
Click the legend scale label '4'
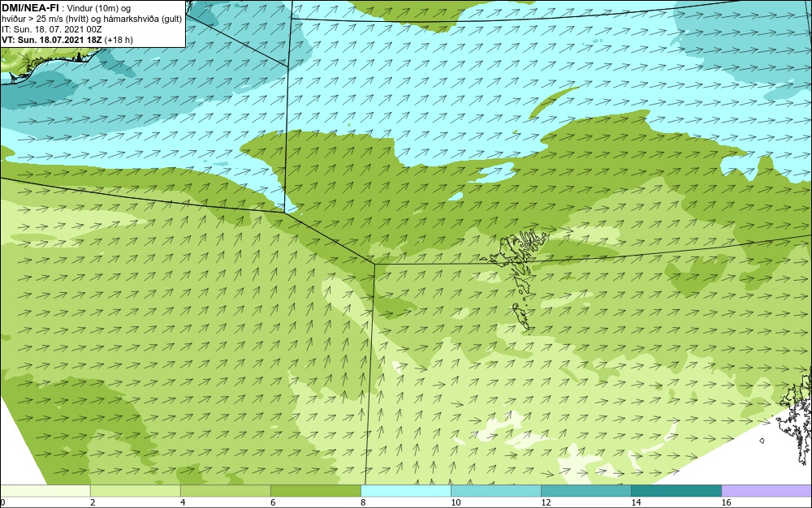(x=182, y=502)
